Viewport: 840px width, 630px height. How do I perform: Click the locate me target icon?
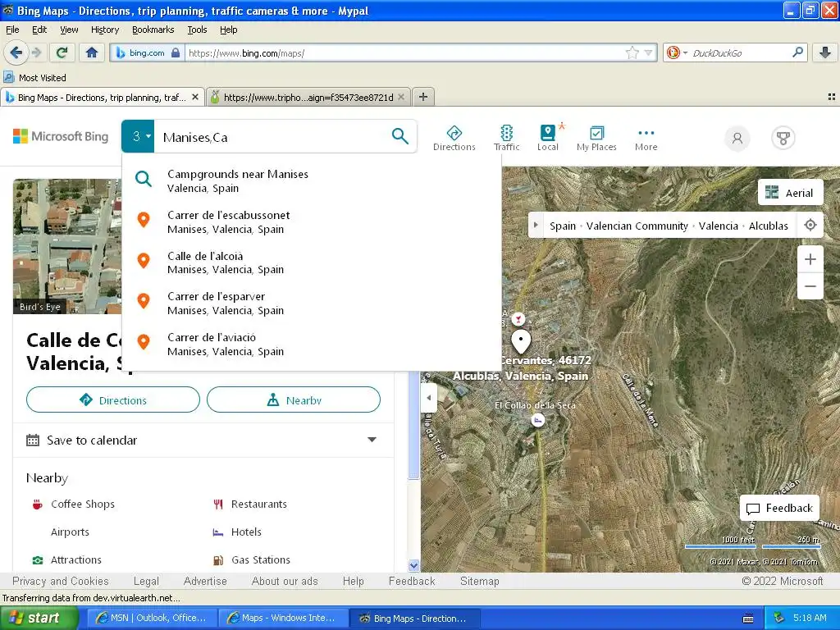pos(810,225)
